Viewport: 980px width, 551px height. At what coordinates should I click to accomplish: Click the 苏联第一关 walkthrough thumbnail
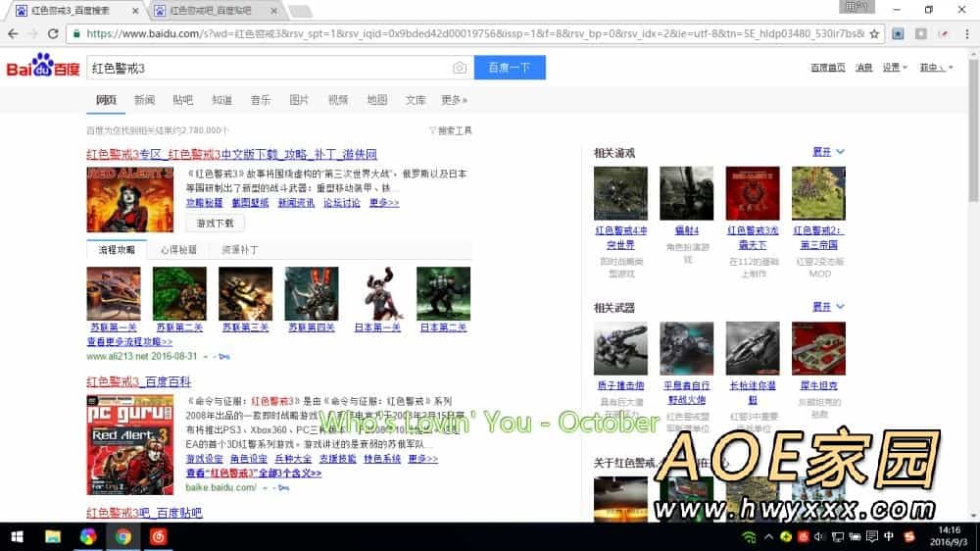tap(113, 293)
